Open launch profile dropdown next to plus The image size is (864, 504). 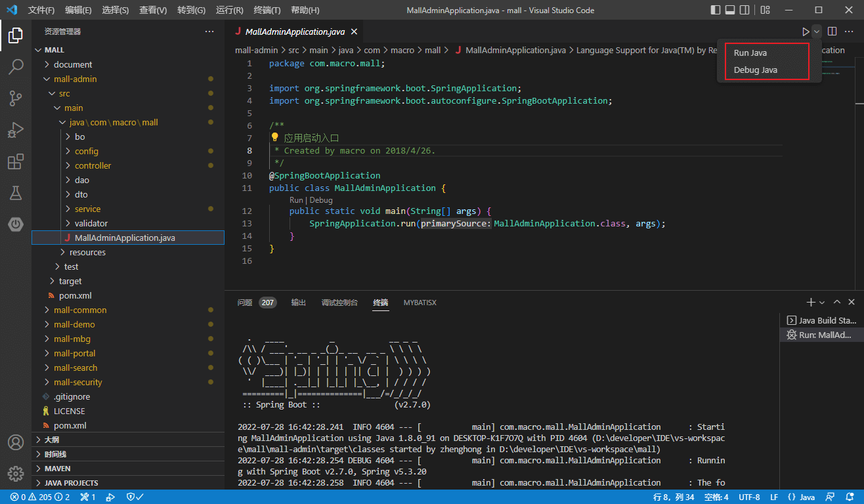point(822,303)
